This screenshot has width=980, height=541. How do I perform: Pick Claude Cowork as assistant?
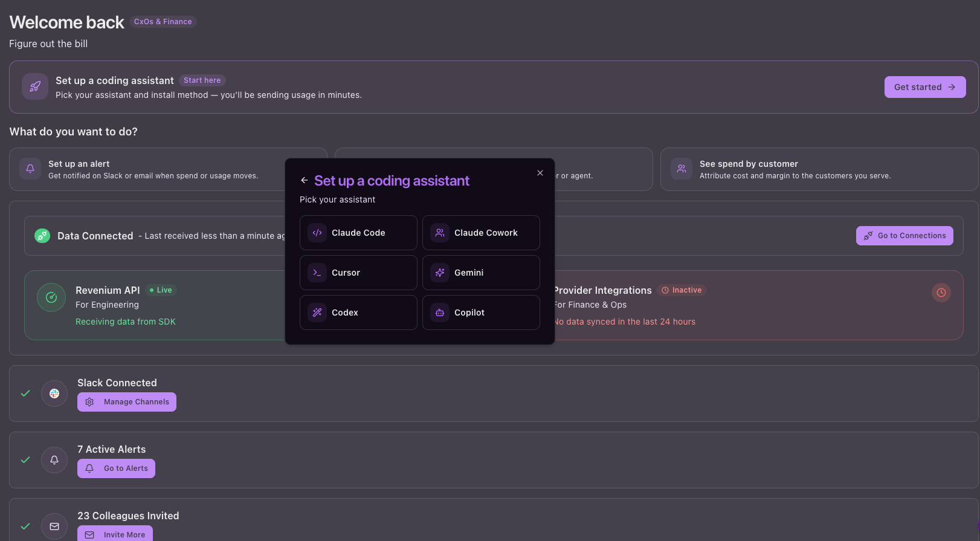pyautogui.click(x=481, y=233)
